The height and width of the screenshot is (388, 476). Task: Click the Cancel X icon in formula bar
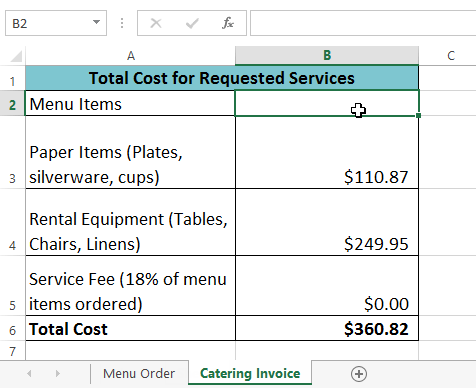156,23
